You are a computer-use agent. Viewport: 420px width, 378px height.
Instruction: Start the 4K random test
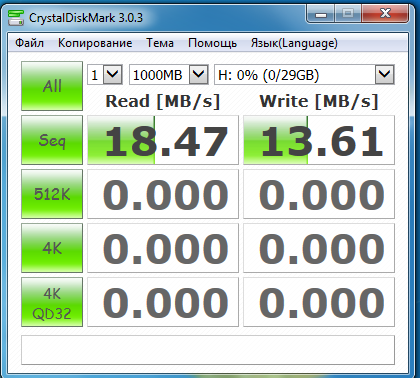[52, 248]
